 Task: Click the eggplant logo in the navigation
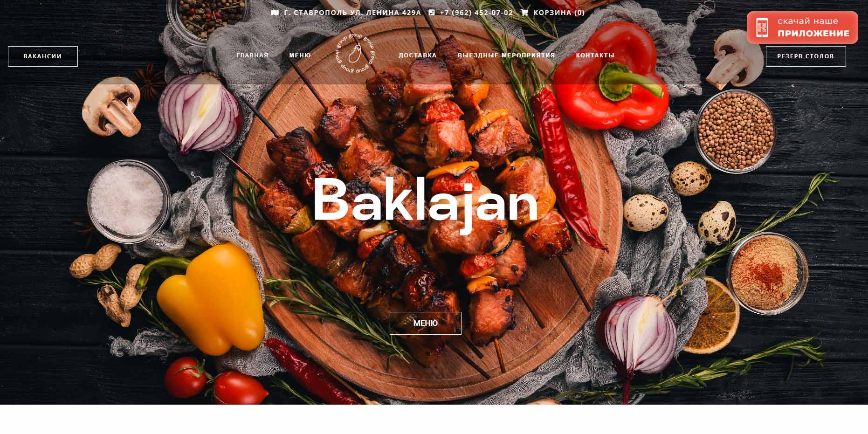(x=355, y=54)
